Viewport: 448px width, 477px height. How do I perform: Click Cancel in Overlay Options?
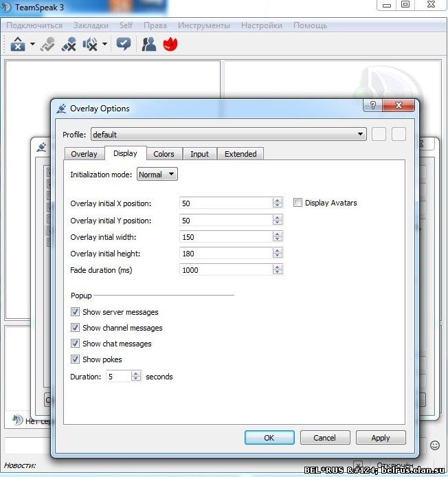325,437
